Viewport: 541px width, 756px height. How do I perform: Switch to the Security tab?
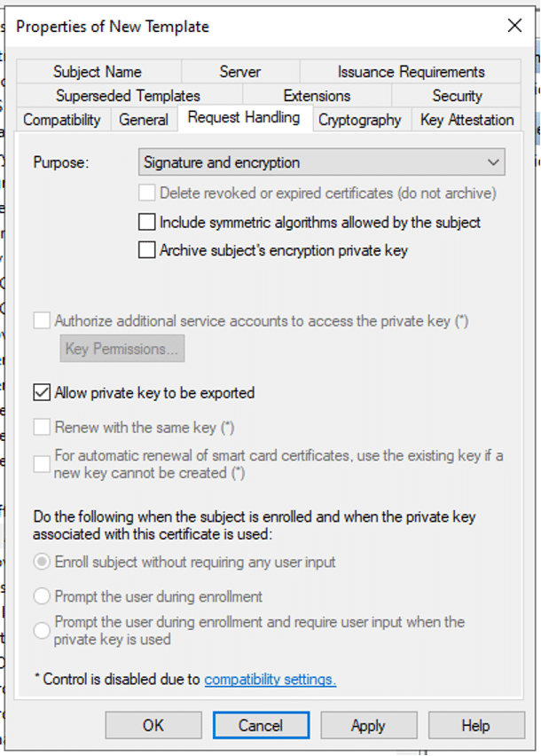[457, 96]
